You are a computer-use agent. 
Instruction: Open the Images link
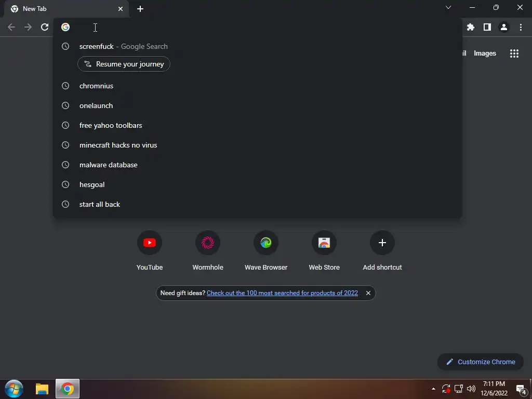485,54
